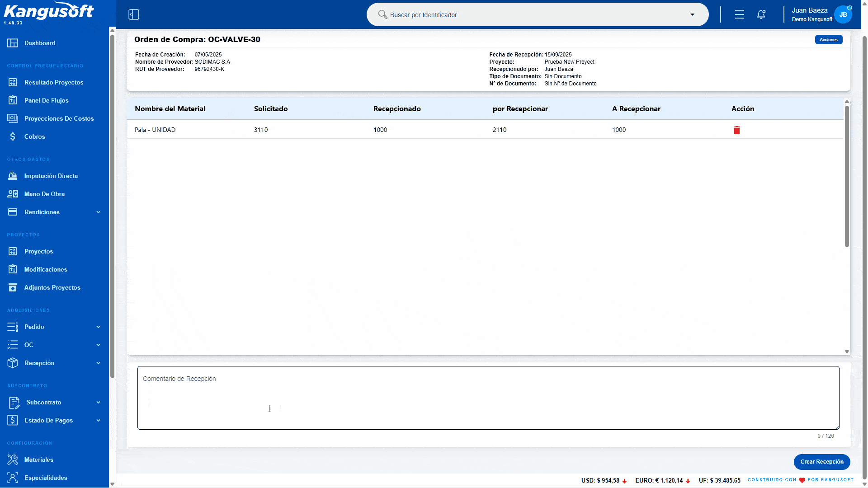Viewport: 868px width, 488px height.
Task: Open Modificaciones page
Action: point(46,269)
